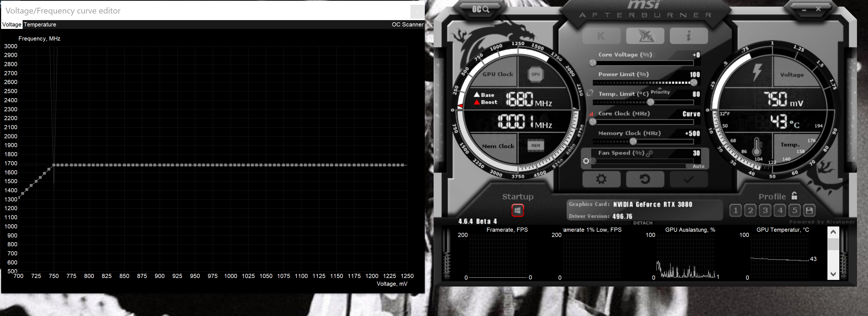Adjust the Temp. Limit slider knob
Image resolution: width=868 pixels, height=316 pixels.
pyautogui.click(x=651, y=102)
